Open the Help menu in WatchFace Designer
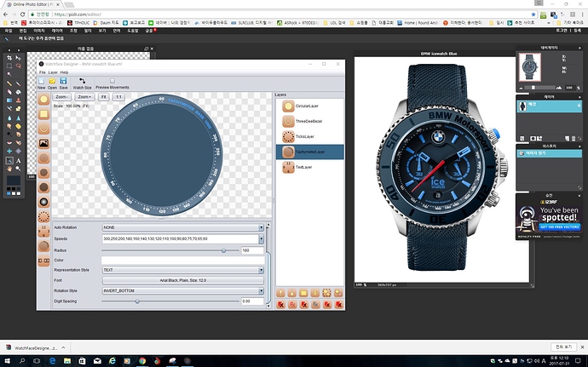 (65, 72)
